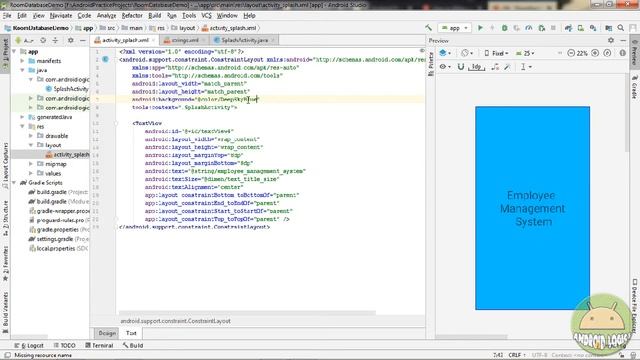Click Attach debugger to process icon
Image resolution: width=640 pixels, height=360 pixels.
542,28
